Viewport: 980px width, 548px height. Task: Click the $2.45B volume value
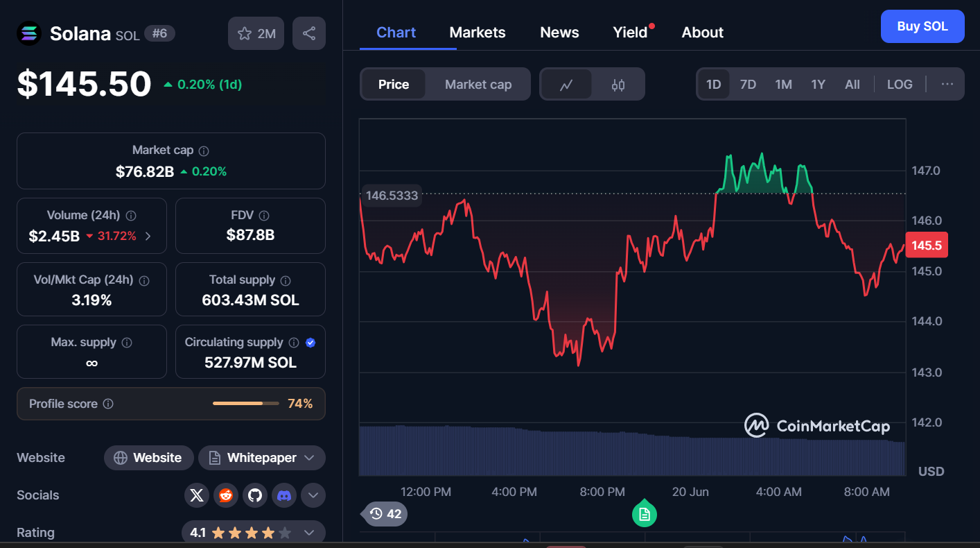tap(54, 237)
